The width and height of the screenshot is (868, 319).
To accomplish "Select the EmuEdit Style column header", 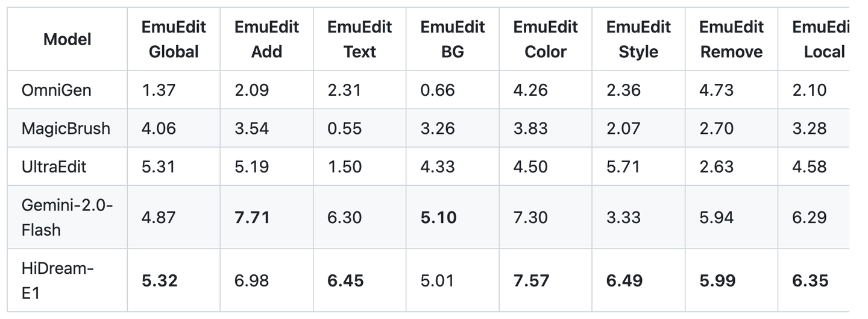I will [638, 40].
